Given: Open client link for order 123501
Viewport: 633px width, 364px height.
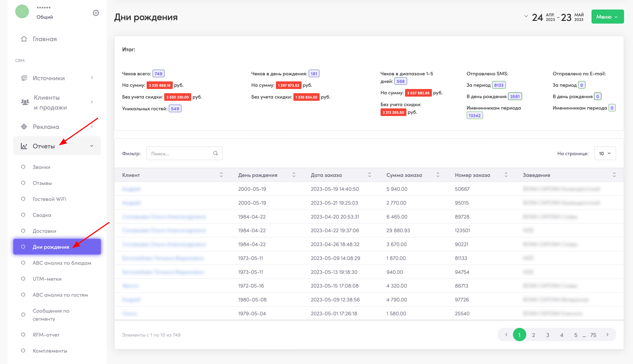Looking at the screenshot, I should click(x=164, y=230).
